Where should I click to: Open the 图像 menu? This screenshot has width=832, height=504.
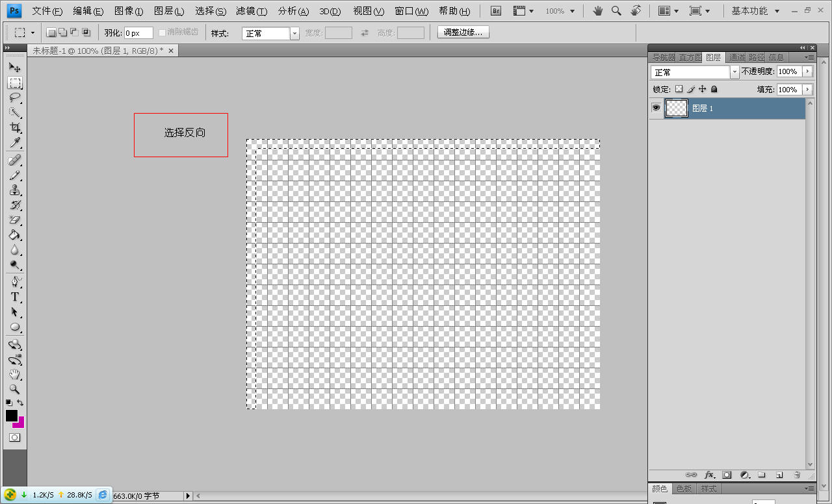(x=129, y=11)
